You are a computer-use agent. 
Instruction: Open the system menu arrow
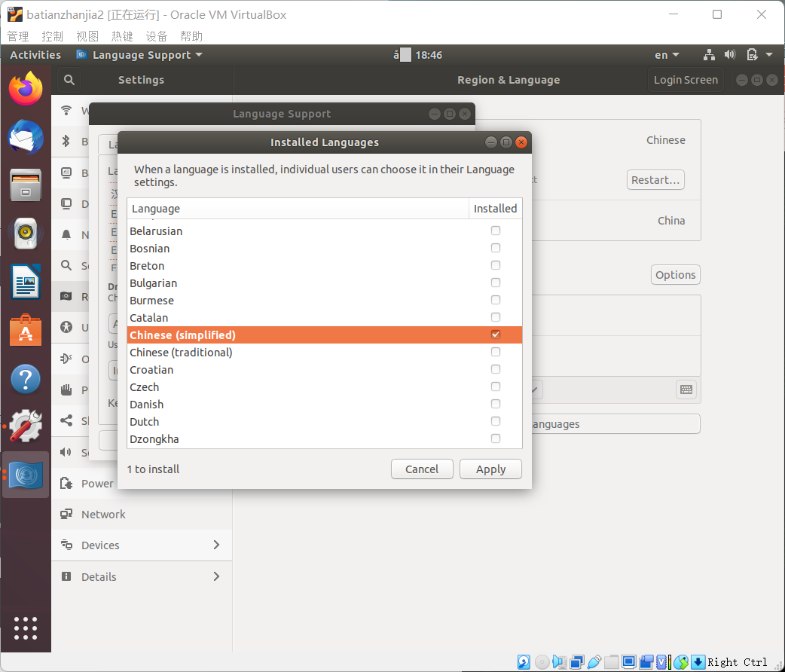pyautogui.click(x=769, y=54)
